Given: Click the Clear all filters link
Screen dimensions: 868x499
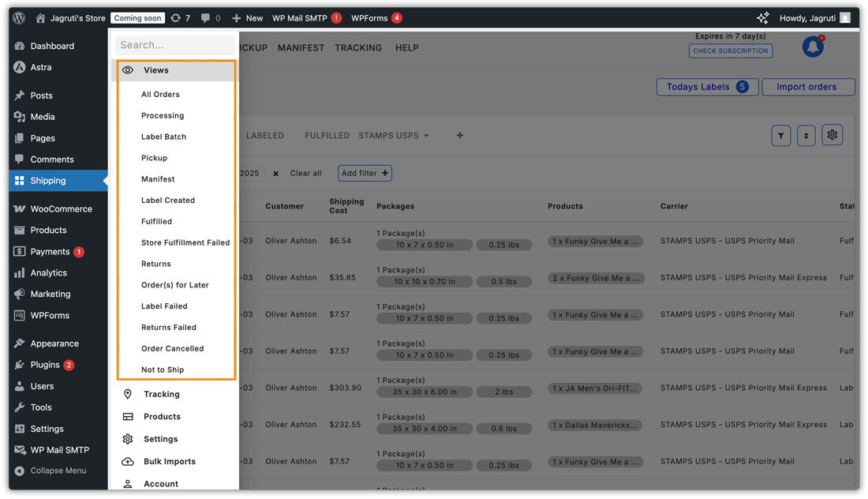Looking at the screenshot, I should 305,174.
